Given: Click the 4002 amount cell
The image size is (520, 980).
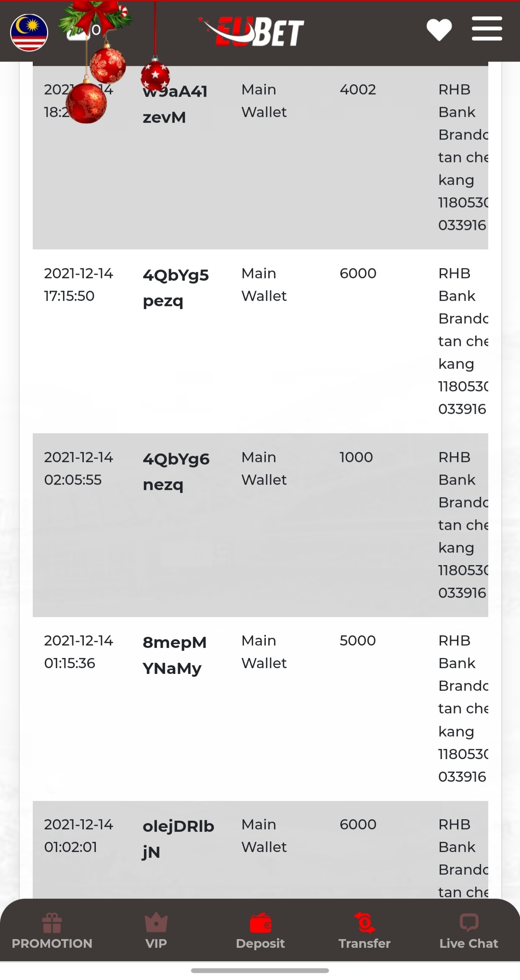Looking at the screenshot, I should click(x=357, y=90).
